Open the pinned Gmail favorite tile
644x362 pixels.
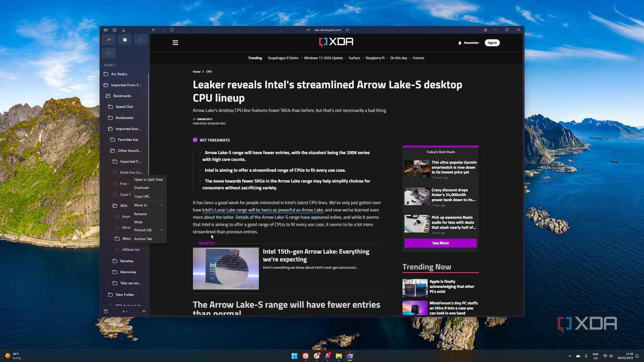(109, 40)
